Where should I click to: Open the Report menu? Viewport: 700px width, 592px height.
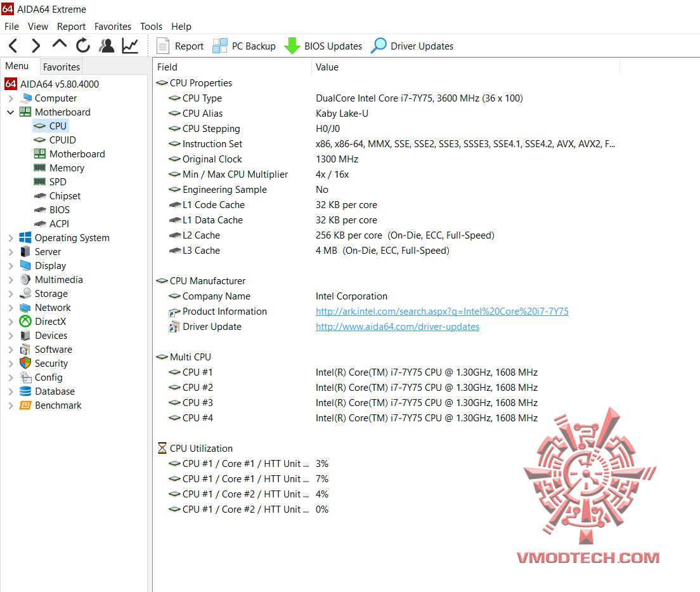point(71,27)
